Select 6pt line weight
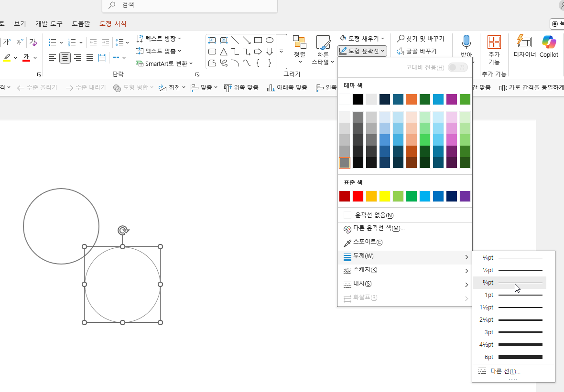The image size is (564, 392). (510, 357)
